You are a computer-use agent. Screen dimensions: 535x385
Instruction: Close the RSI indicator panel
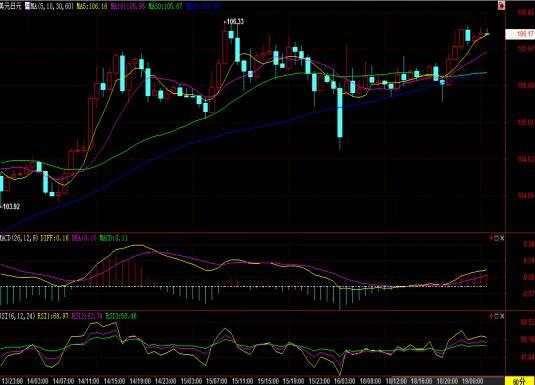point(502,316)
